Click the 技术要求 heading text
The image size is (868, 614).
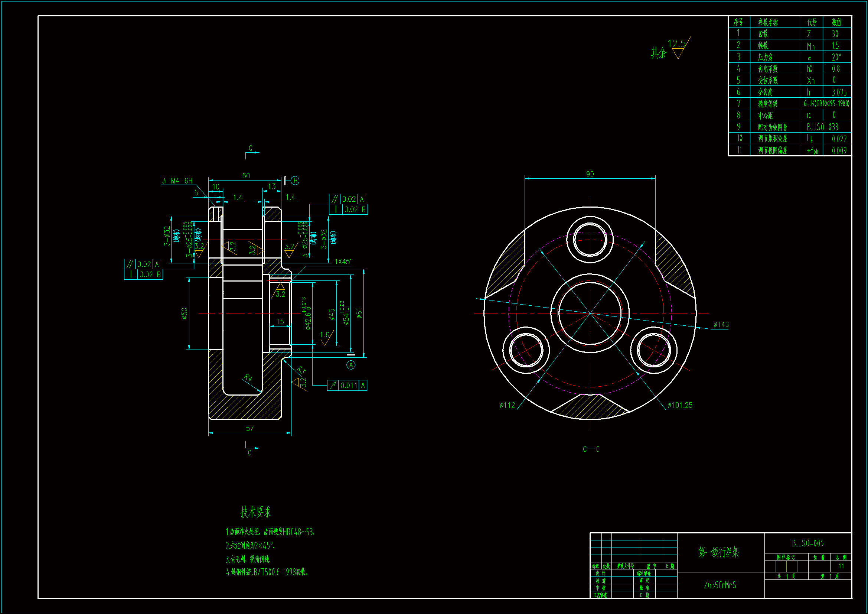(x=256, y=512)
